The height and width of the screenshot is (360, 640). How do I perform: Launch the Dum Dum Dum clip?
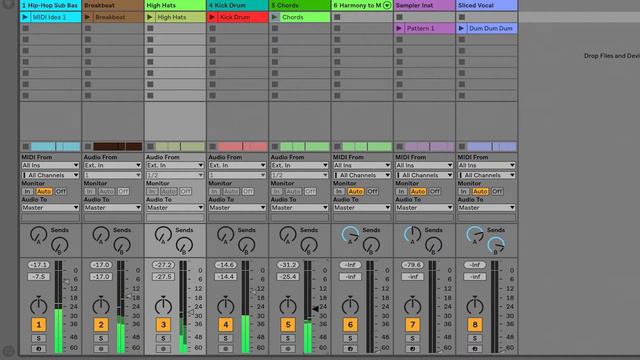point(461,28)
